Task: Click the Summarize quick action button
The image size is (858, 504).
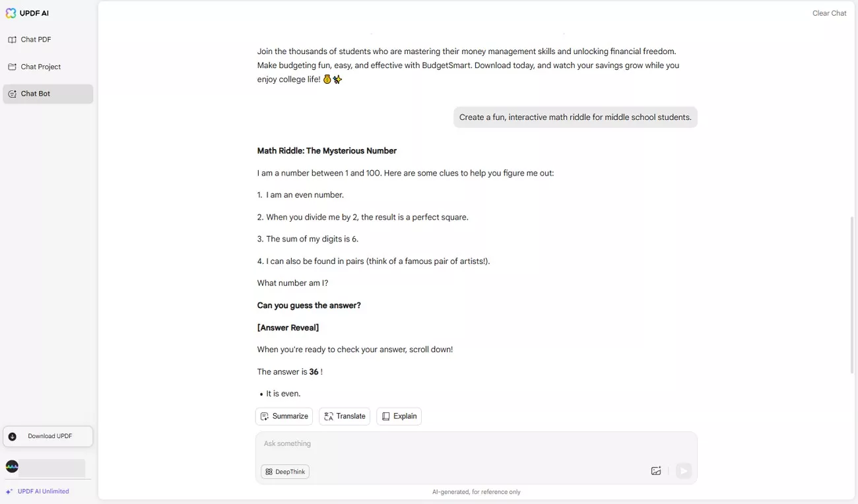Action: point(284,416)
